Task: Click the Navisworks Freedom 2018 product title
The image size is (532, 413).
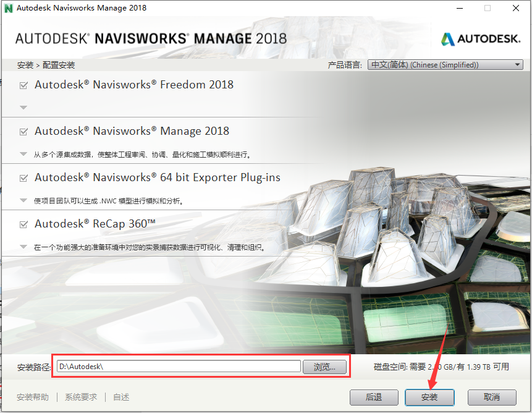Action: coord(134,85)
